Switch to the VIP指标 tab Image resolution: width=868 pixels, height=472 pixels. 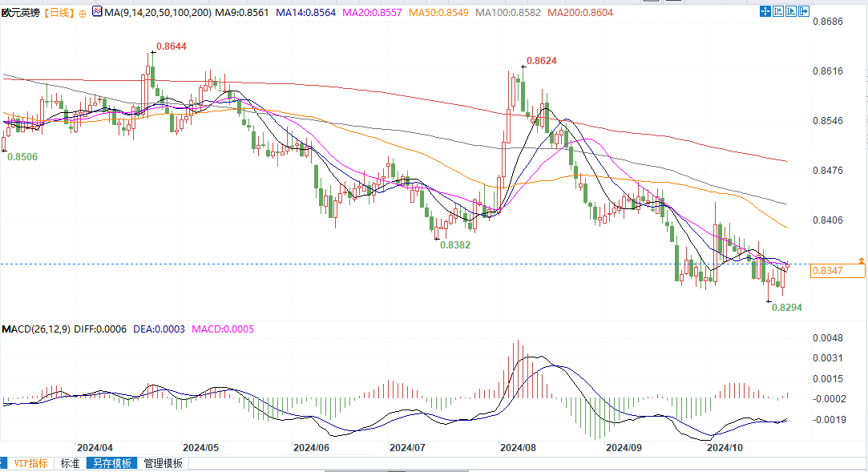30,463
